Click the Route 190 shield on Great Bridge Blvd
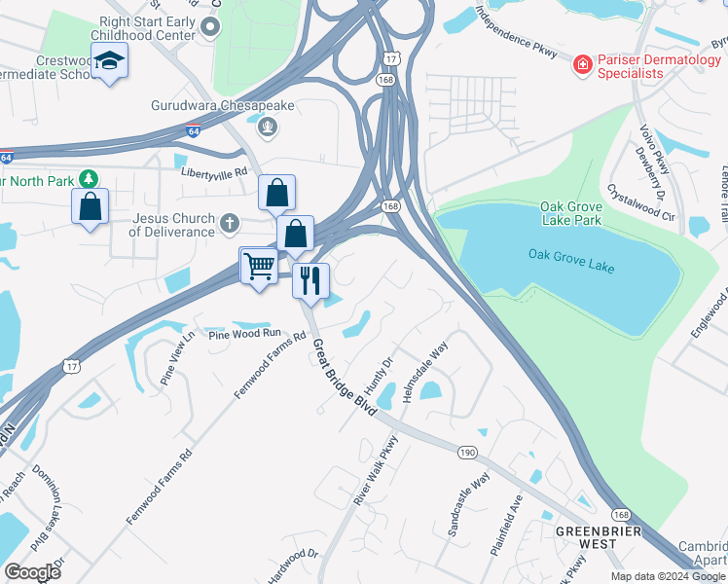Image resolution: width=728 pixels, height=584 pixels. [x=467, y=453]
